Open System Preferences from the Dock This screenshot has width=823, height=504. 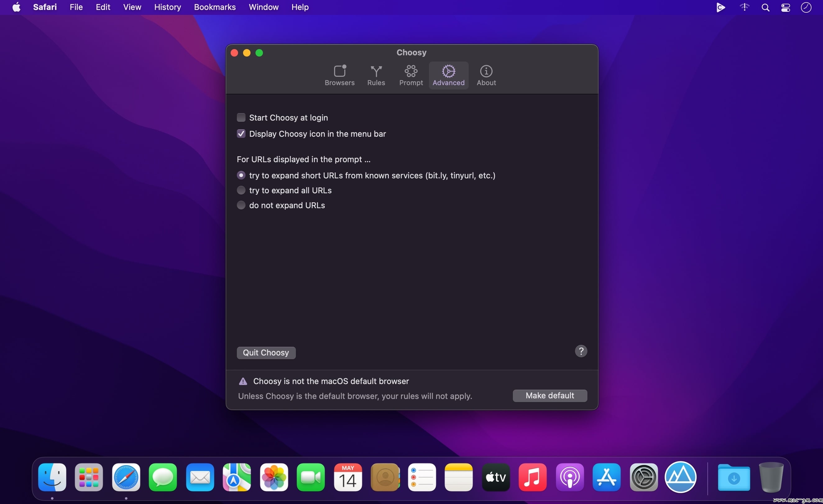(644, 477)
